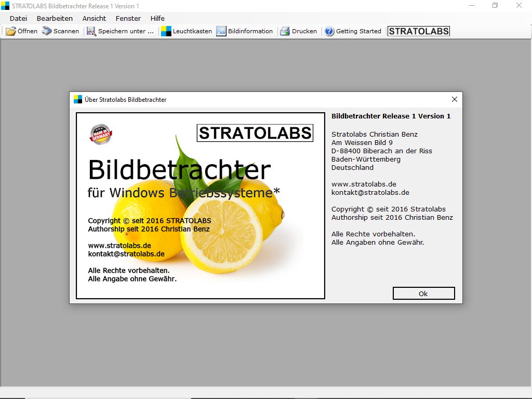Screen dimensions: 532x399
Task: Click the Scannen toolbar label
Action: [66, 31]
